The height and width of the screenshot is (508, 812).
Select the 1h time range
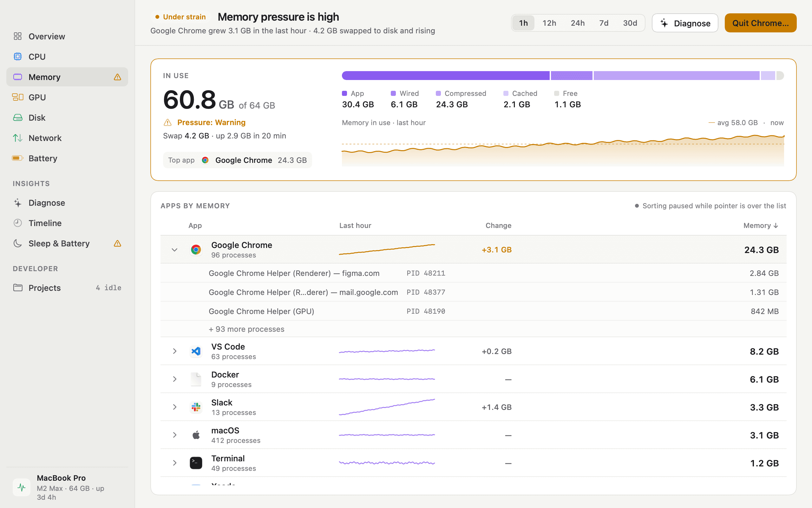[523, 23]
